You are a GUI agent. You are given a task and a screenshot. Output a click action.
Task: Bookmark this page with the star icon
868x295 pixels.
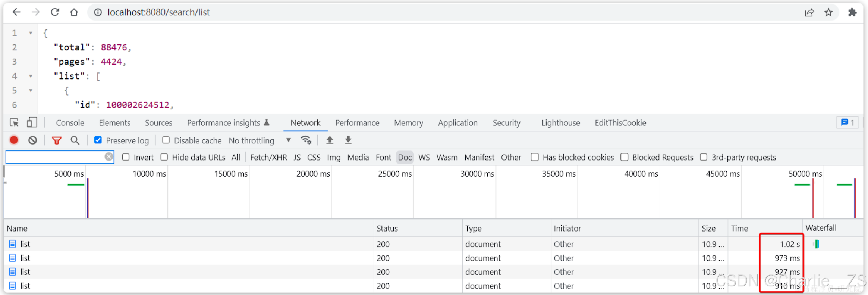(x=828, y=13)
